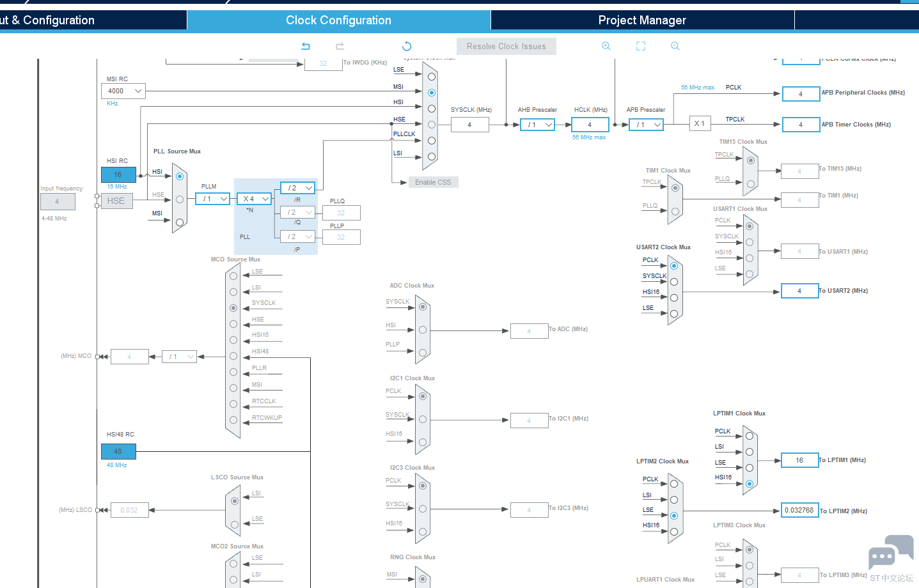Screen dimensions: 919x588
Task: Click the HCLK (MHz) value field
Action: point(590,125)
